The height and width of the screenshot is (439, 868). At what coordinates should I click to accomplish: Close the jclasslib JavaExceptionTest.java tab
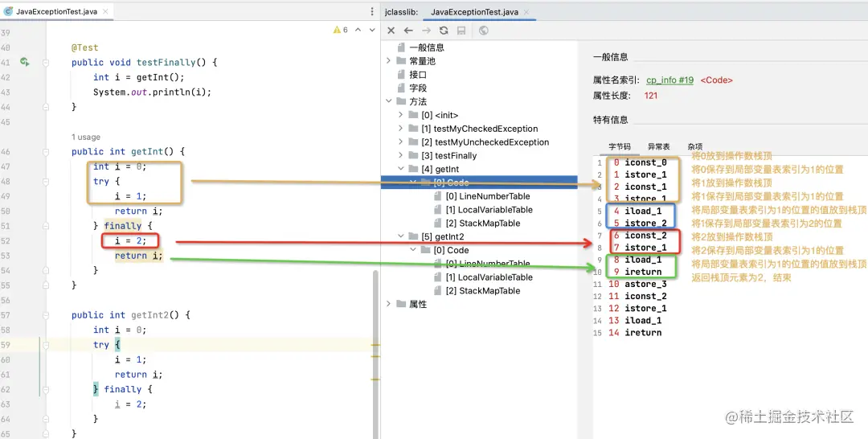coord(526,11)
